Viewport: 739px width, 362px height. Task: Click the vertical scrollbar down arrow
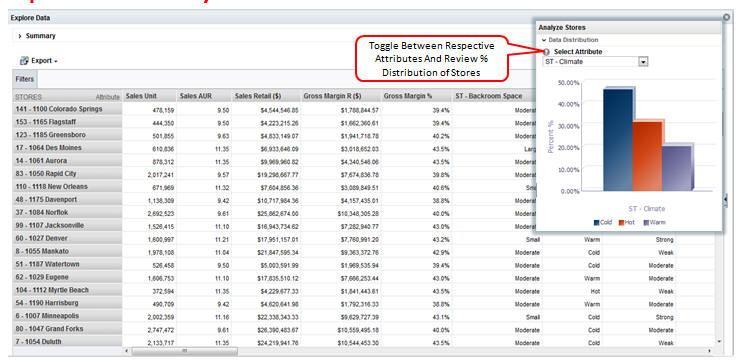[x=719, y=341]
